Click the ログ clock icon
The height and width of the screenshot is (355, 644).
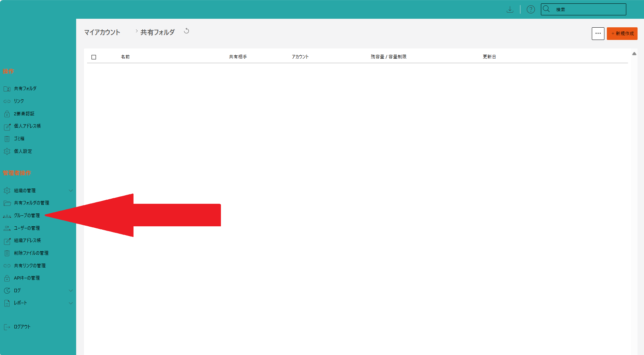tap(7, 290)
